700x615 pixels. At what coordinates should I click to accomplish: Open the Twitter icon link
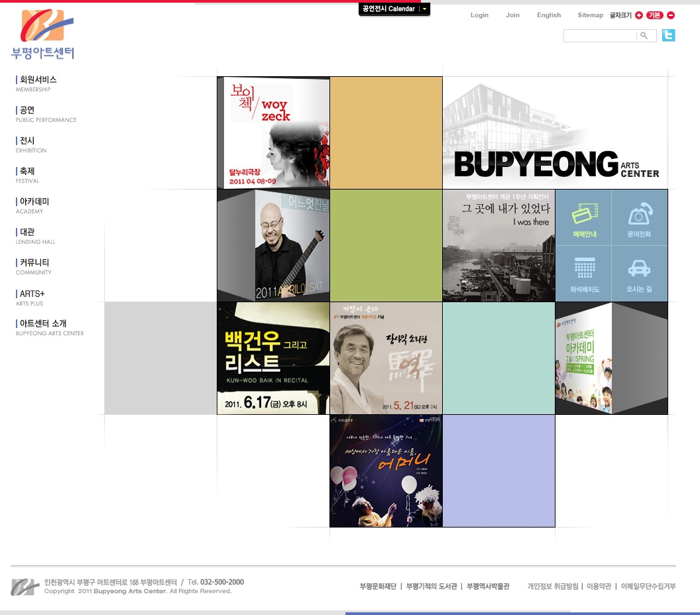pyautogui.click(x=668, y=35)
